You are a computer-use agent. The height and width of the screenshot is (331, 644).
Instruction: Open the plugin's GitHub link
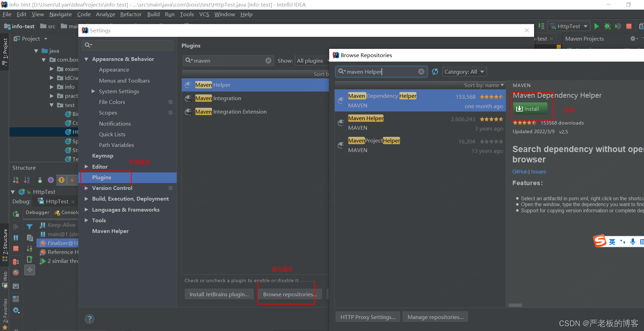pyautogui.click(x=520, y=172)
